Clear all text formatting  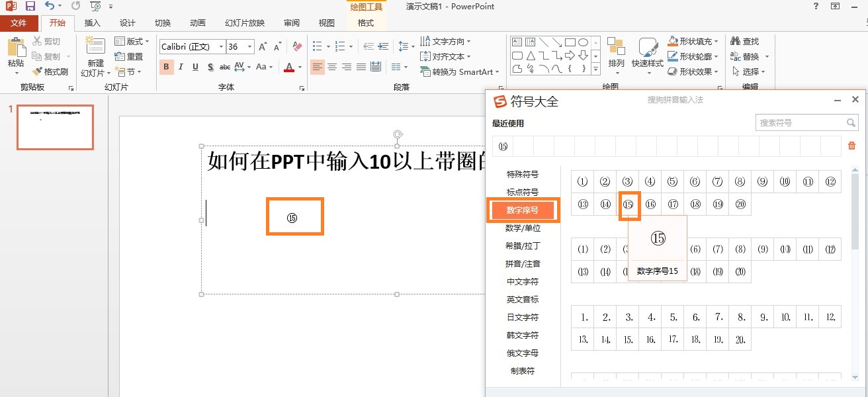[297, 47]
